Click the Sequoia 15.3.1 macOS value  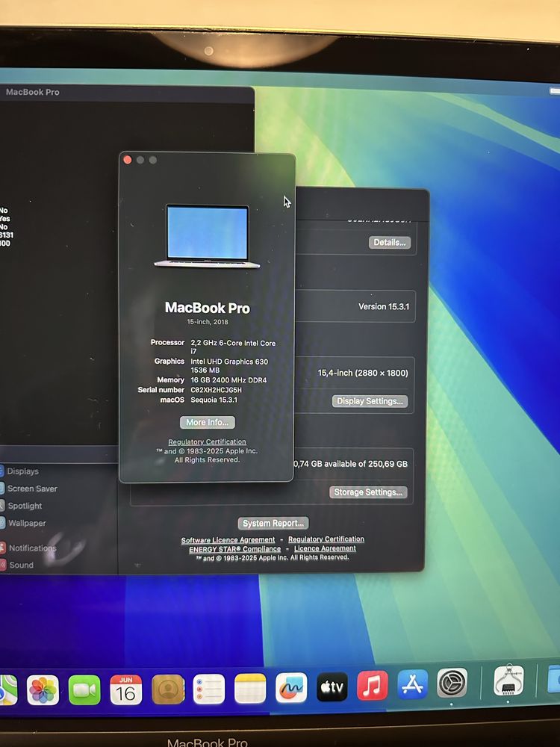(x=214, y=400)
